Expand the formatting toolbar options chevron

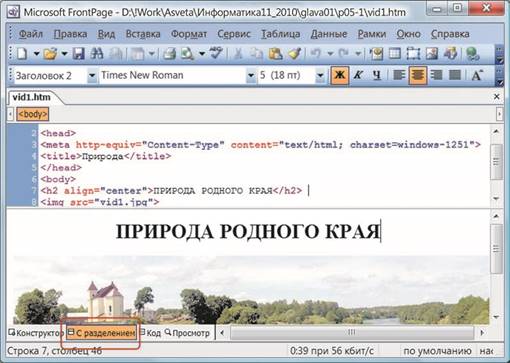click(499, 77)
